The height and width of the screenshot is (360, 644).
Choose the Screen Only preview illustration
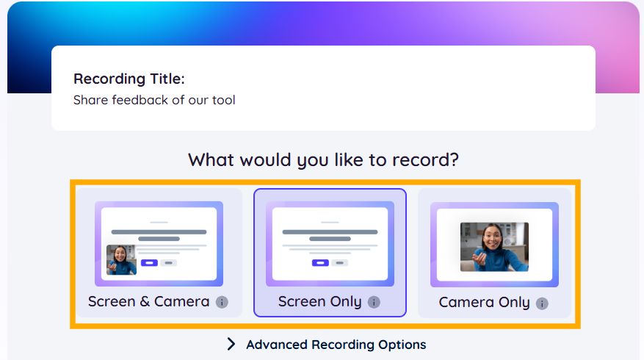tap(329, 243)
